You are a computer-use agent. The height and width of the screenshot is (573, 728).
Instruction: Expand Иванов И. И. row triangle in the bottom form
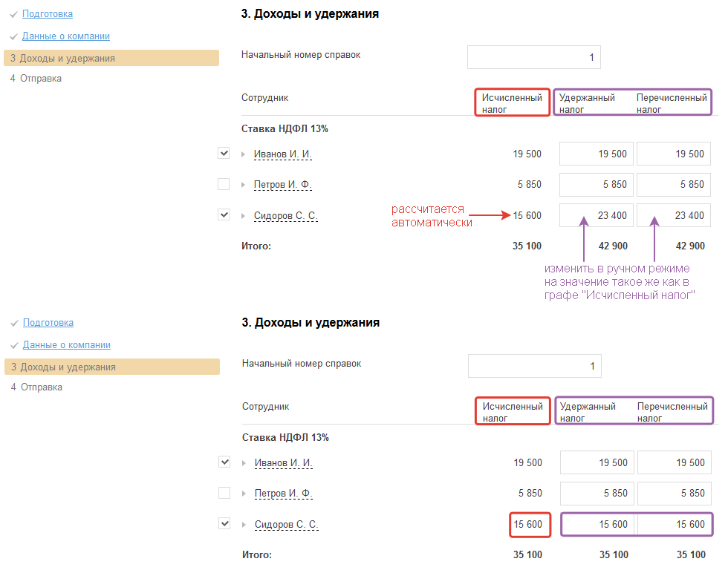tap(244, 463)
